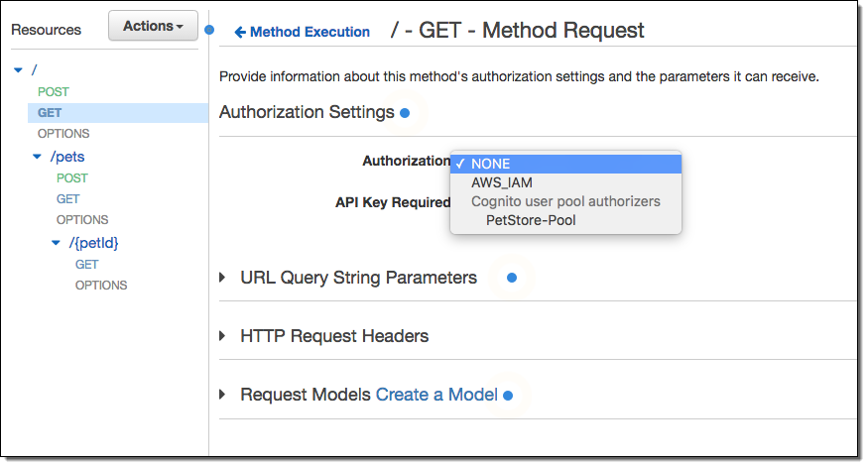Collapse the /pets resource node

38,157
